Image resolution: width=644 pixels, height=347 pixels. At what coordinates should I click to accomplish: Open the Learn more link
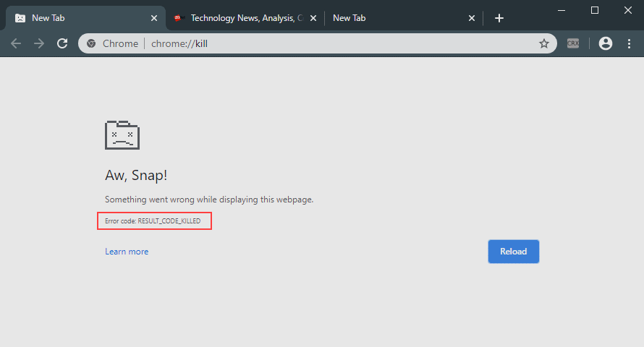[x=127, y=252]
